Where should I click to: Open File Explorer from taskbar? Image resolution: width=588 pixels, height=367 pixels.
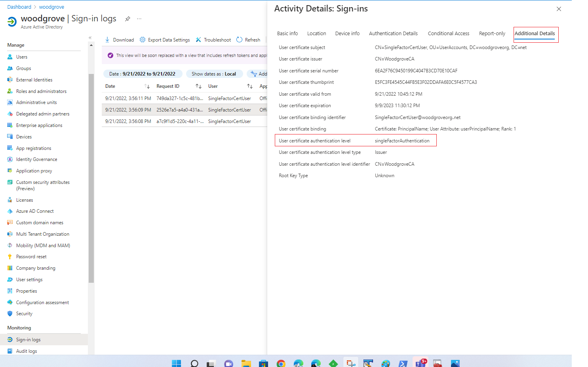tap(246, 363)
